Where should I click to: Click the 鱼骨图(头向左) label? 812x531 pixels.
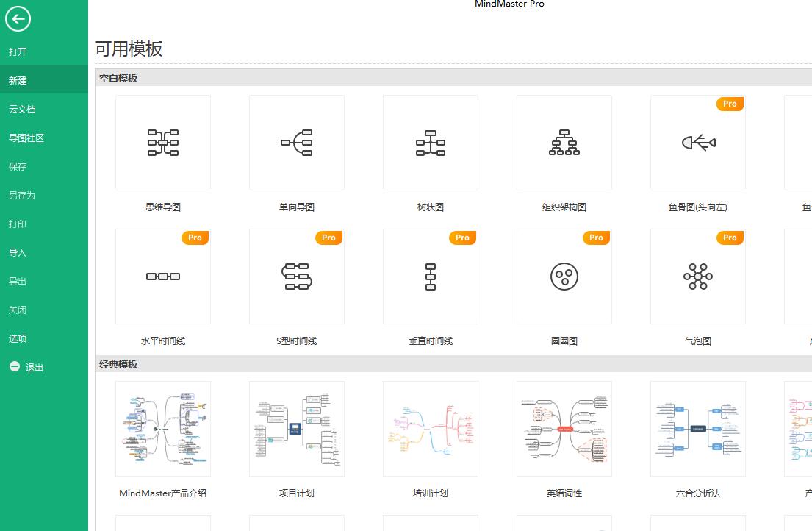point(698,207)
